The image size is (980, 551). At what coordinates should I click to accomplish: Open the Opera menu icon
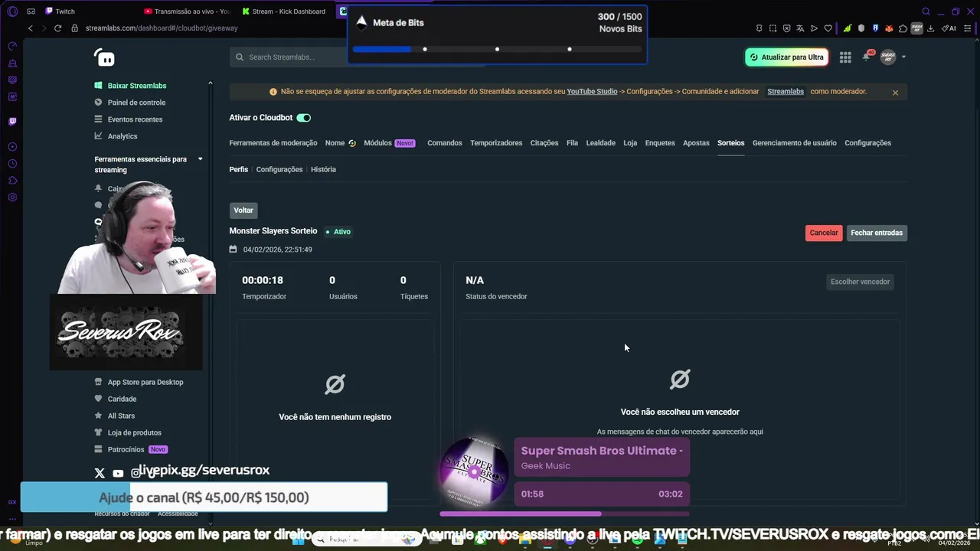[x=12, y=11]
